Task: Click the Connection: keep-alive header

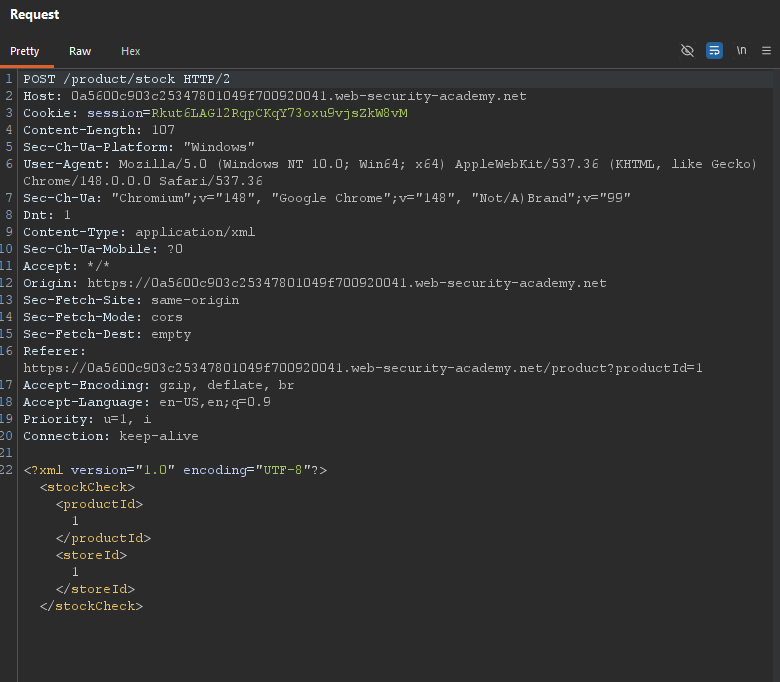Action: coord(111,436)
